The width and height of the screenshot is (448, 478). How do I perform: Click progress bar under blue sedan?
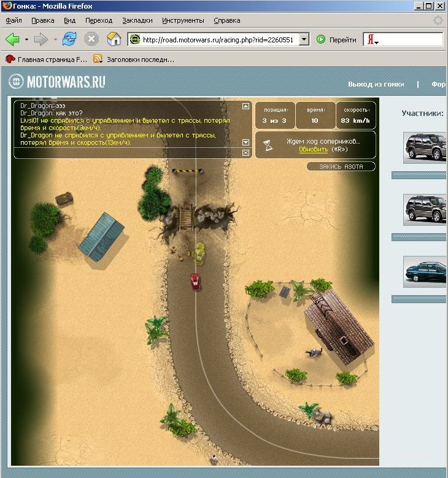coord(419,299)
